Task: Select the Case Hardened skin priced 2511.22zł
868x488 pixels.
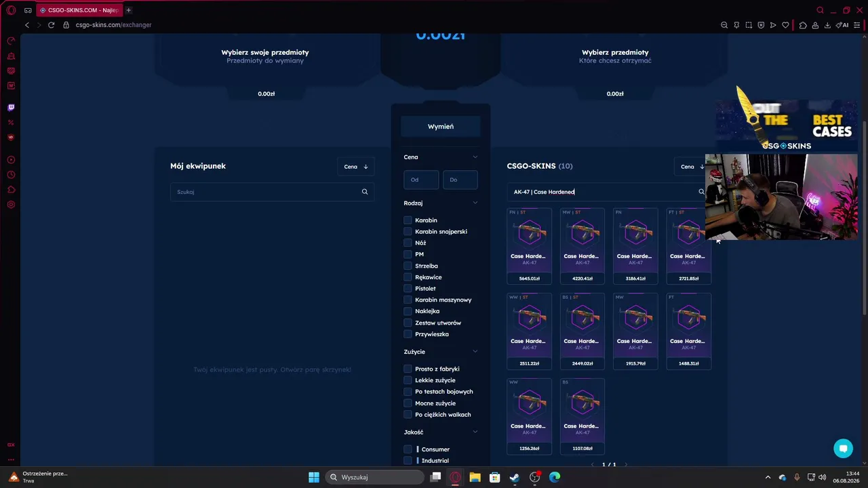Action: coord(529,331)
